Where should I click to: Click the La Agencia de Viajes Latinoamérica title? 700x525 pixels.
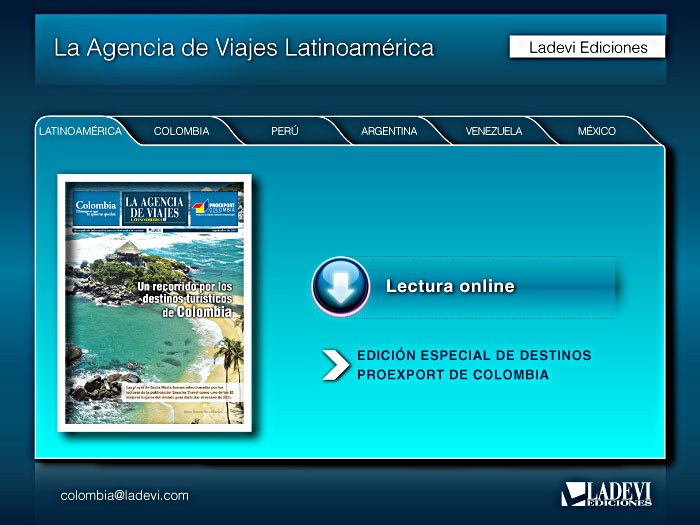tap(244, 48)
